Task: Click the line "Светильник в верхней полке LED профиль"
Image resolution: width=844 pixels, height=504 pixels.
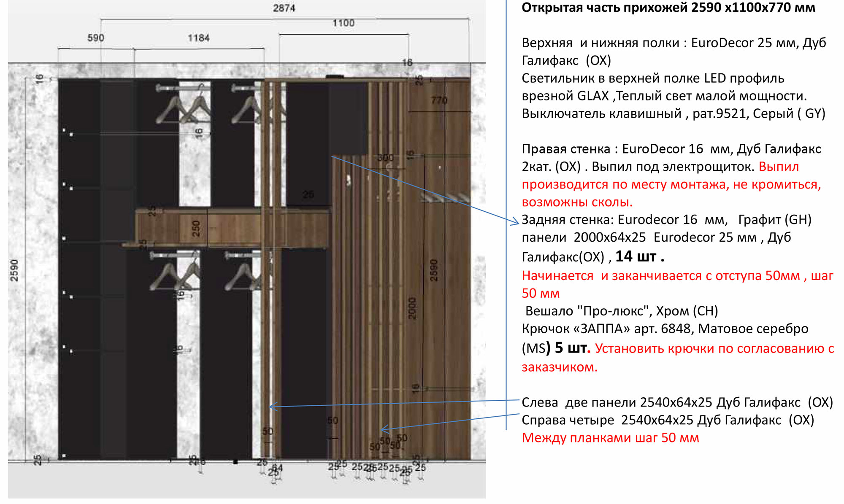Action: 653,78
